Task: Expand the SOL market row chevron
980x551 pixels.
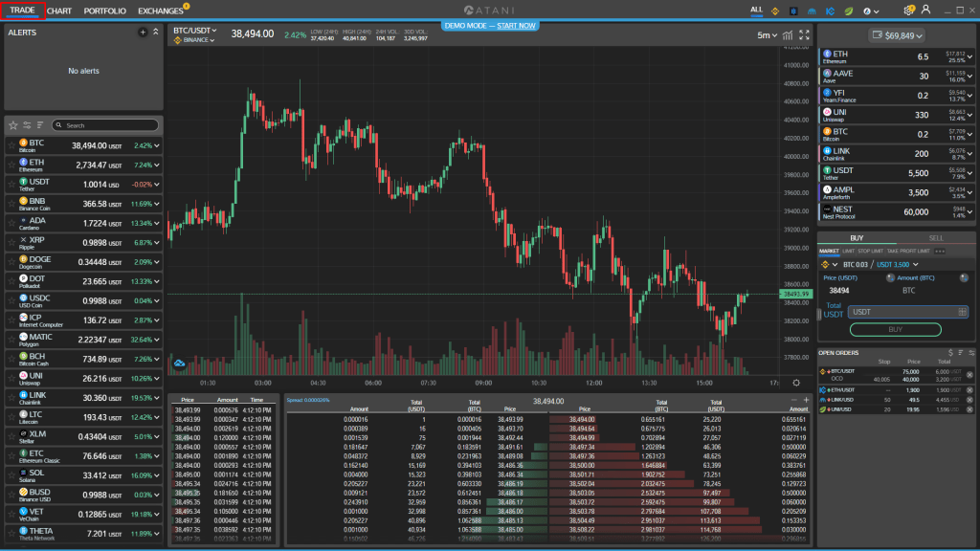Action: coord(157,475)
